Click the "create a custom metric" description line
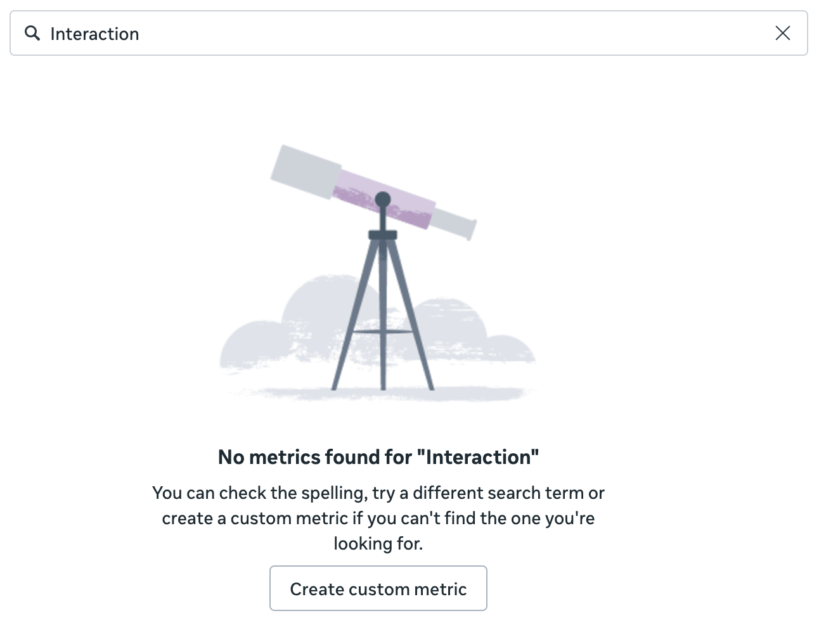 378,518
